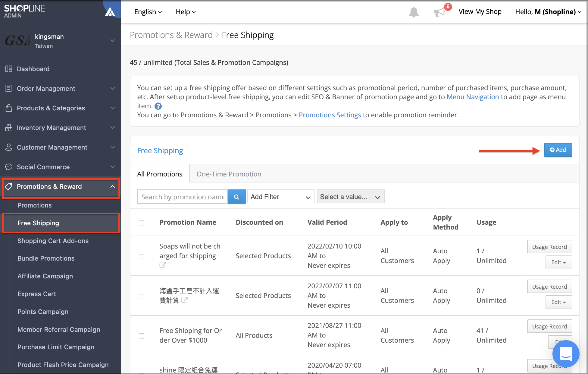588x374 pixels.
Task: Check the 海鹽手工皂不計入運費計算 row checkbox
Action: coord(142,296)
